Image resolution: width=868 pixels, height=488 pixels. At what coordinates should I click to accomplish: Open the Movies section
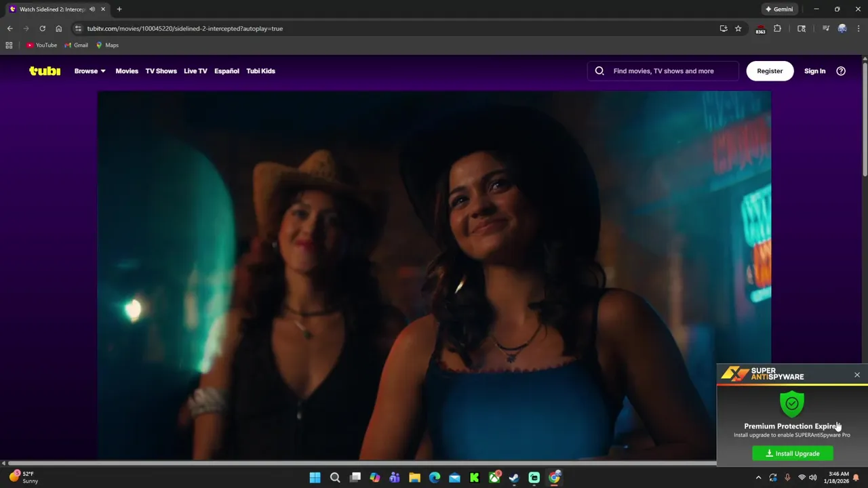click(x=127, y=70)
